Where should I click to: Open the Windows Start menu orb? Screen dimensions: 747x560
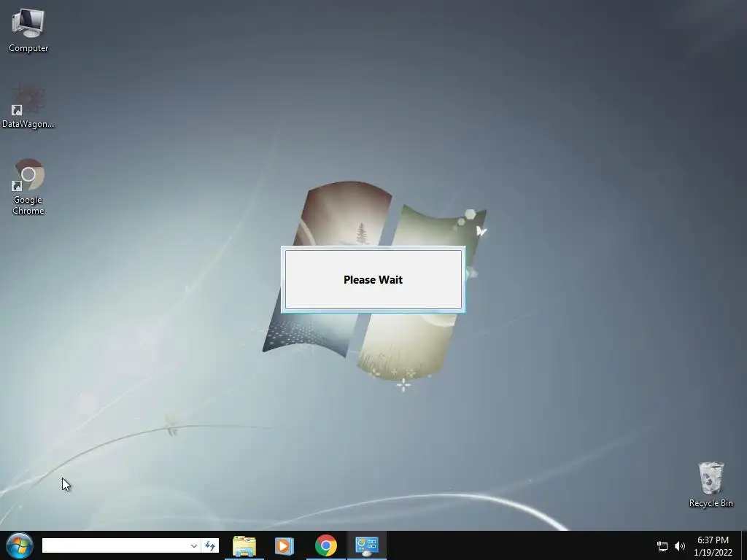tap(20, 545)
